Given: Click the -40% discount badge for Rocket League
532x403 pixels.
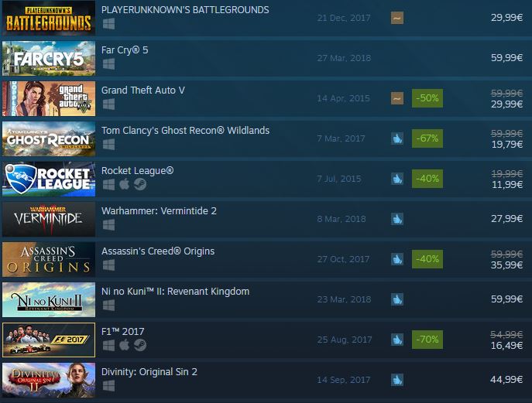Looking at the screenshot, I should [x=427, y=179].
